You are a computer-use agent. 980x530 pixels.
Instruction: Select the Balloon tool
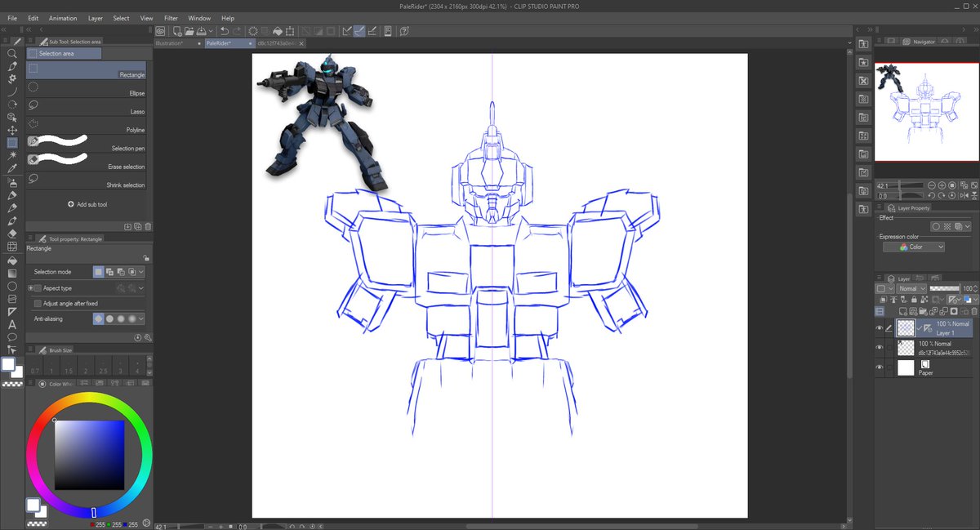(12, 336)
